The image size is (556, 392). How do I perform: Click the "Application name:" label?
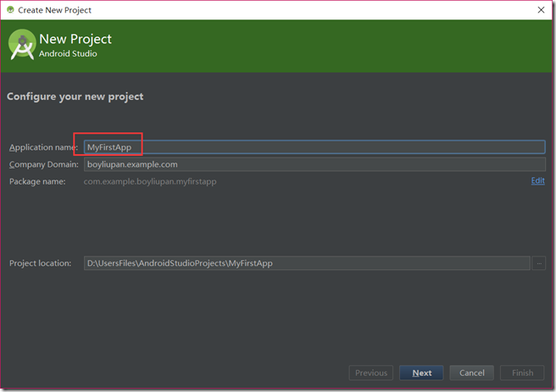tap(44, 147)
